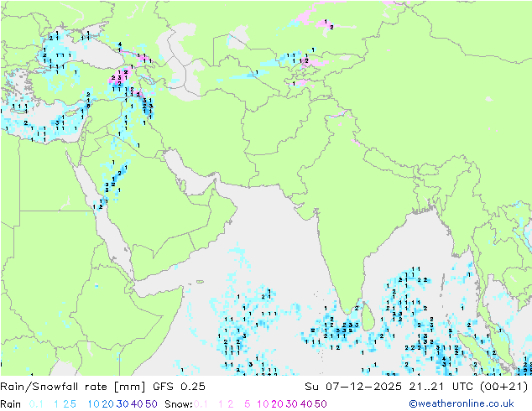Click the snow legend 40 value
532x411 pixels.
click(x=306, y=404)
